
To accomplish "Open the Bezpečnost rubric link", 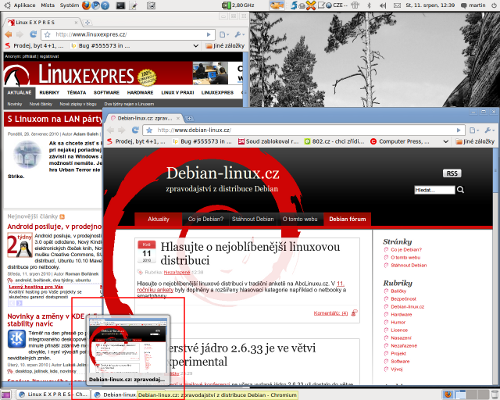I will coord(403,299).
